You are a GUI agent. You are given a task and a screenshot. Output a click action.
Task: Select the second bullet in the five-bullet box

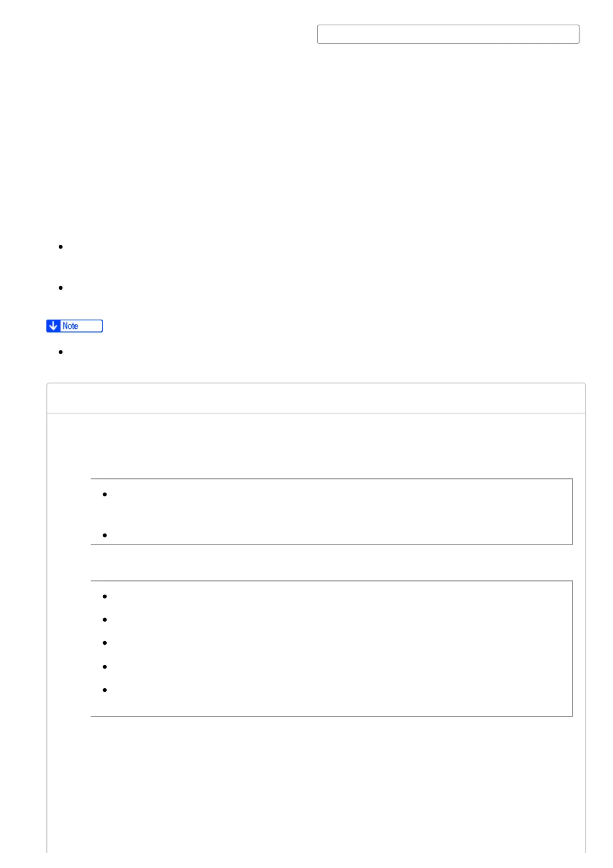point(105,620)
